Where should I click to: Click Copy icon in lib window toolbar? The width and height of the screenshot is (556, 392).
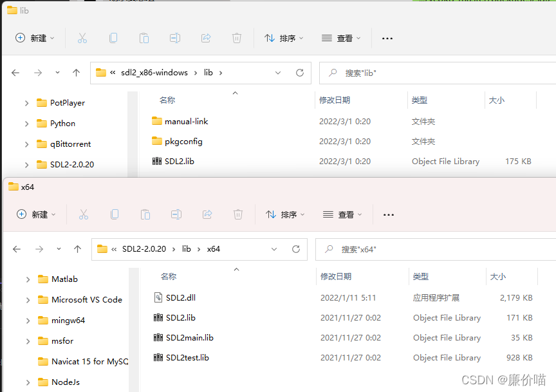113,38
